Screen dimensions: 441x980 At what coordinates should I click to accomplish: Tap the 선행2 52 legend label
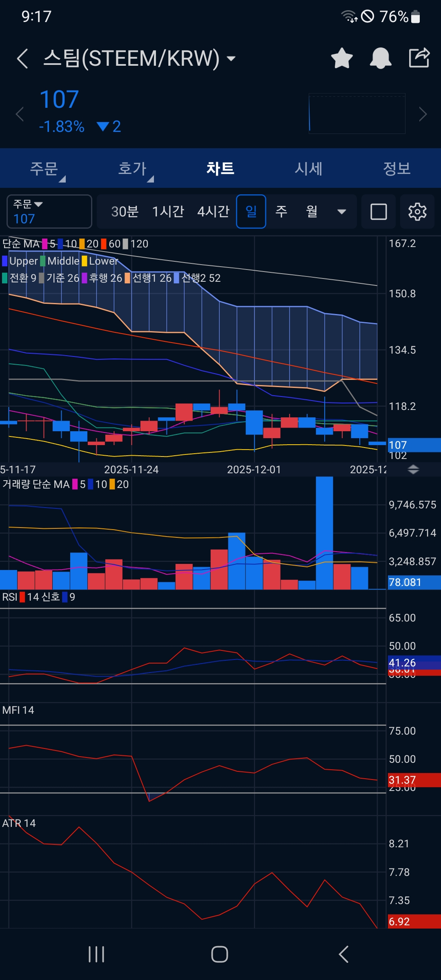tap(197, 278)
